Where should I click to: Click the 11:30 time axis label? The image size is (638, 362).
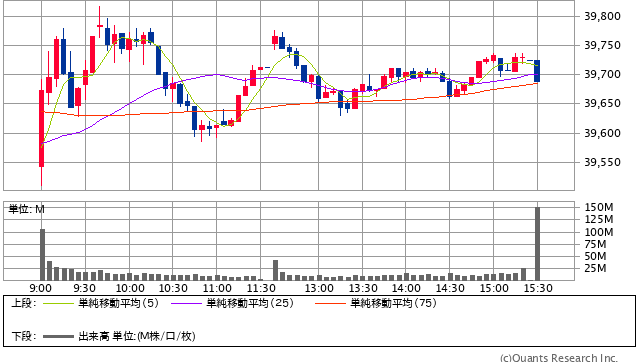261,288
